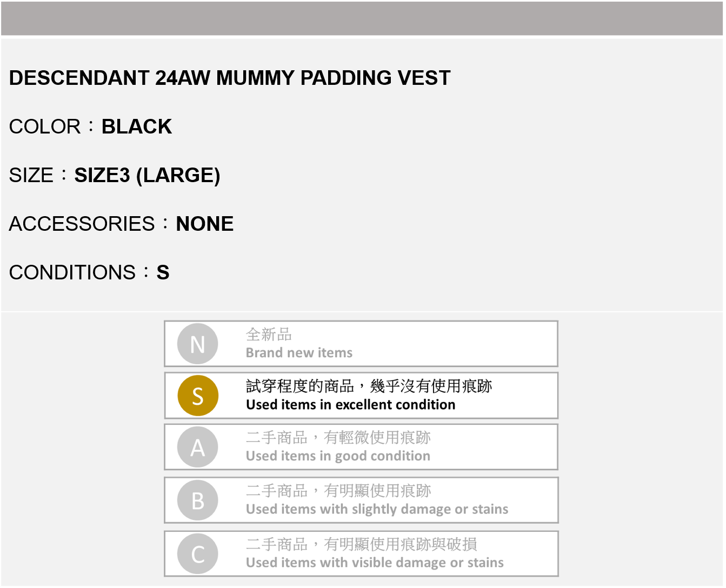Click the S value beside CONDITIONS

click(163, 272)
